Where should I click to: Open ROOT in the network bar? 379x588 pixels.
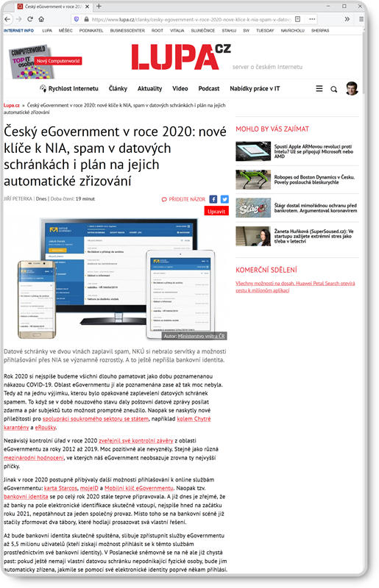pyautogui.click(x=157, y=31)
